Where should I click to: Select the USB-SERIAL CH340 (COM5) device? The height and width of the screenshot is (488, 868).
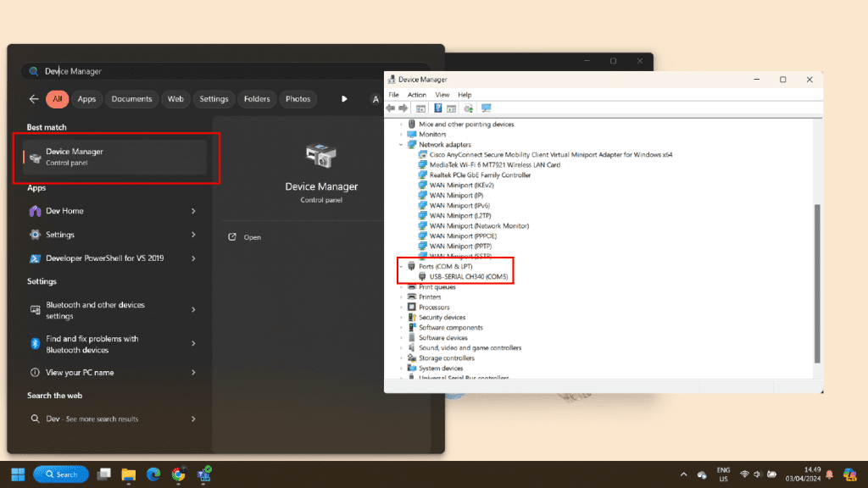click(468, 277)
